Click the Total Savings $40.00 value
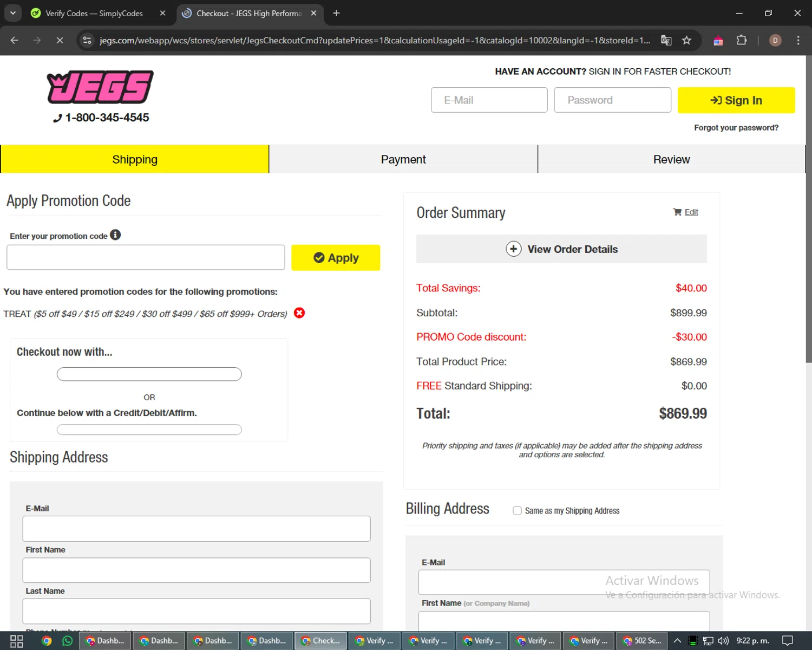Screen dimensions: 812x650 pos(691,288)
